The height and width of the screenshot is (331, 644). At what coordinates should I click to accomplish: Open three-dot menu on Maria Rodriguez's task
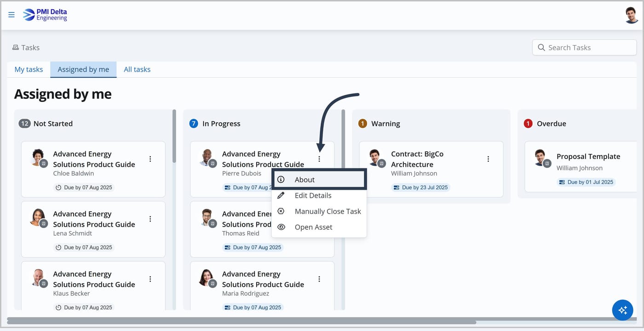319,279
